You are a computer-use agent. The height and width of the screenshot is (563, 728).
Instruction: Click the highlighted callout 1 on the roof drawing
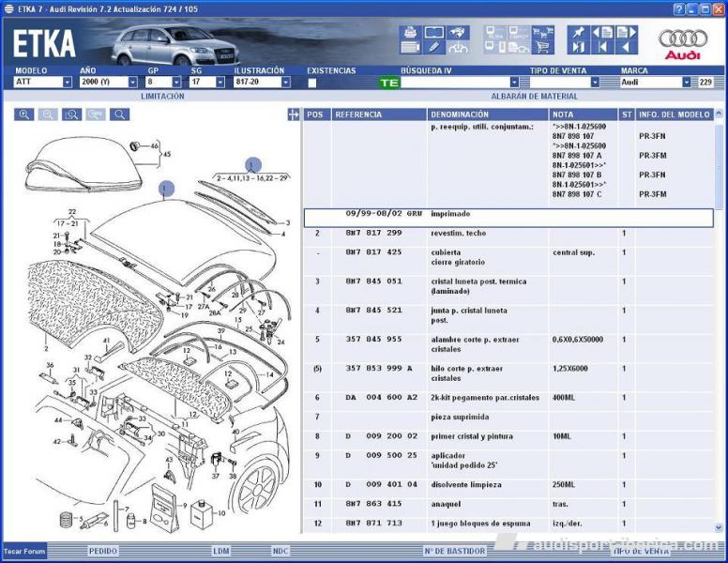166,189
